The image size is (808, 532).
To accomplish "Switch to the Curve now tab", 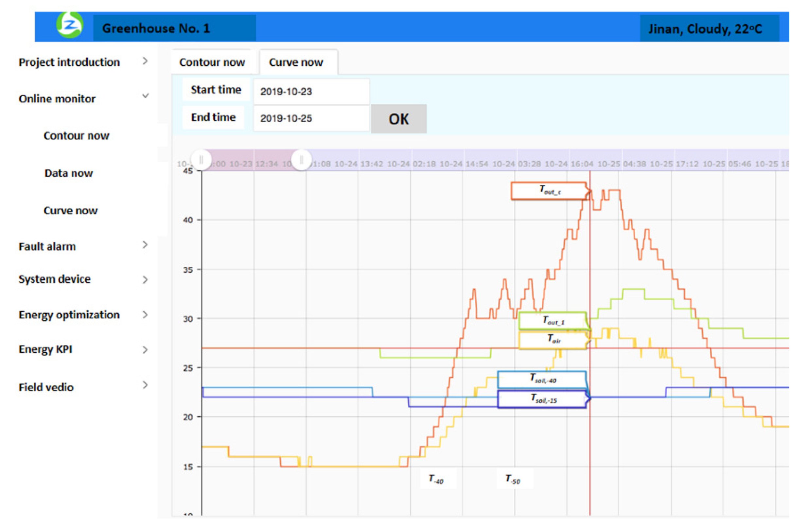I will (296, 62).
